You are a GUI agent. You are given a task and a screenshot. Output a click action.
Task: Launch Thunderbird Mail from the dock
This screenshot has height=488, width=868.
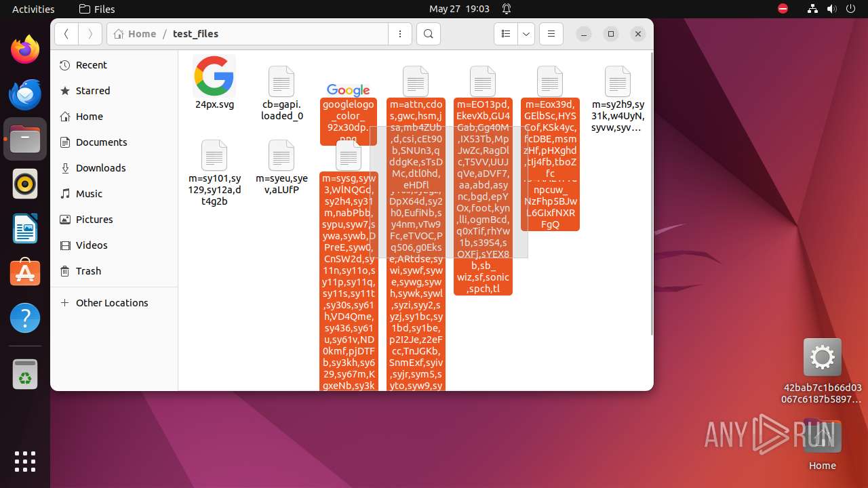pyautogui.click(x=25, y=94)
